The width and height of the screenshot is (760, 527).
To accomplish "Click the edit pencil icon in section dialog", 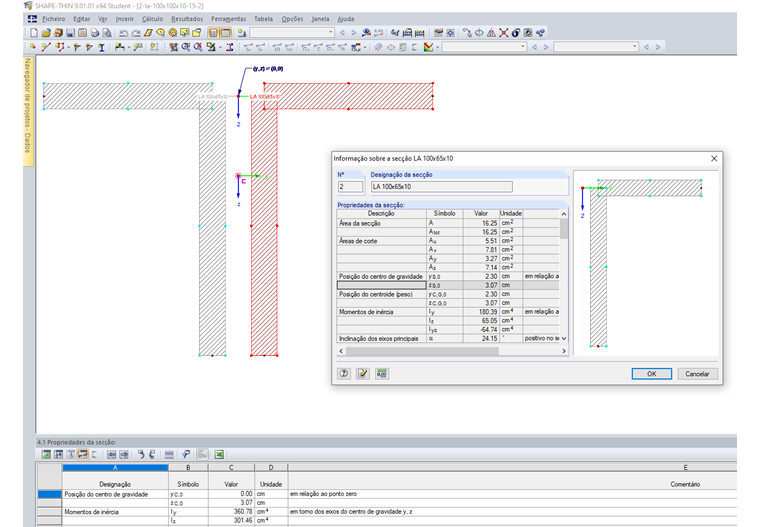I will coord(363,373).
